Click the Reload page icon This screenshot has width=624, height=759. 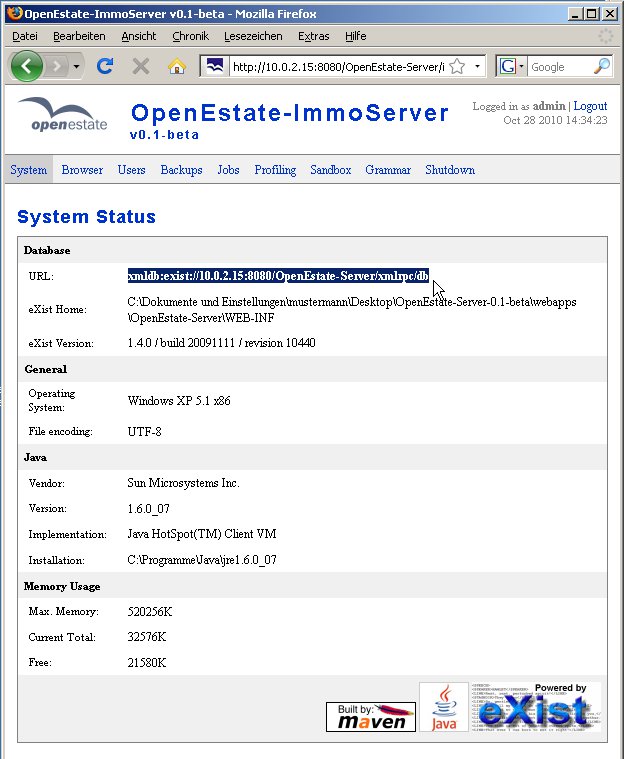click(105, 67)
